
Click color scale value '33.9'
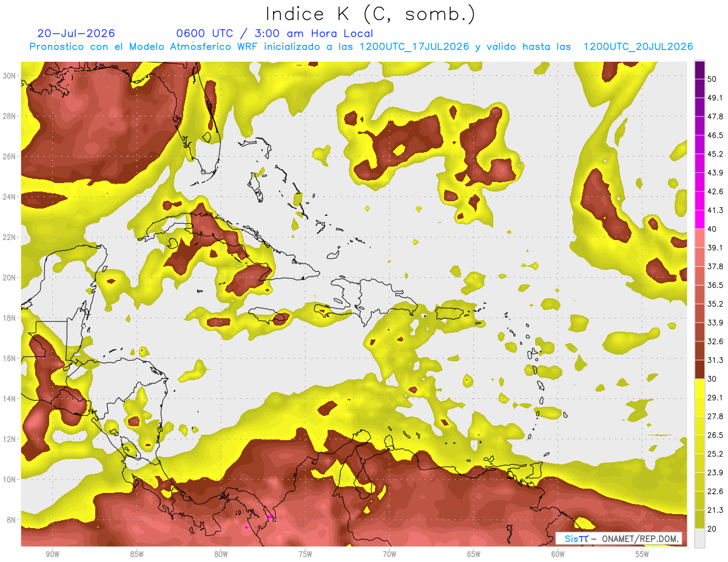715,323
